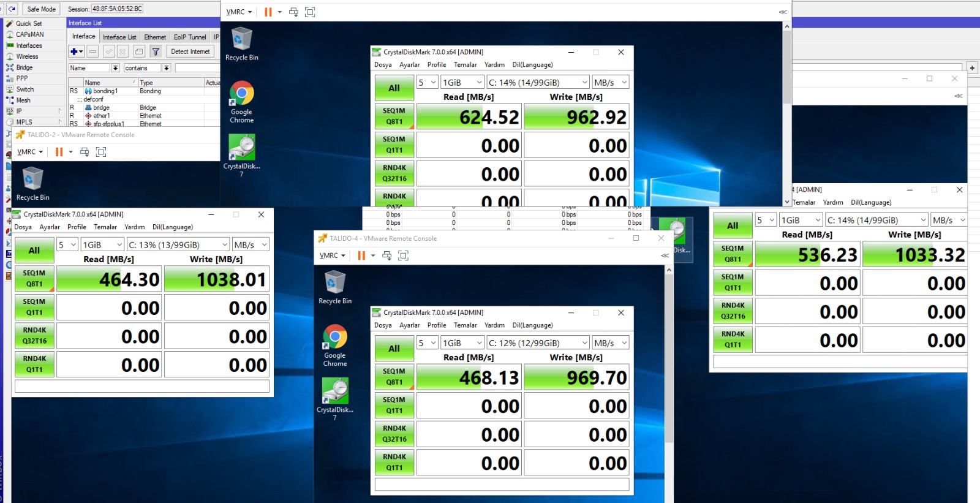Click the disable X button in Interface List

pyautogui.click(x=123, y=51)
